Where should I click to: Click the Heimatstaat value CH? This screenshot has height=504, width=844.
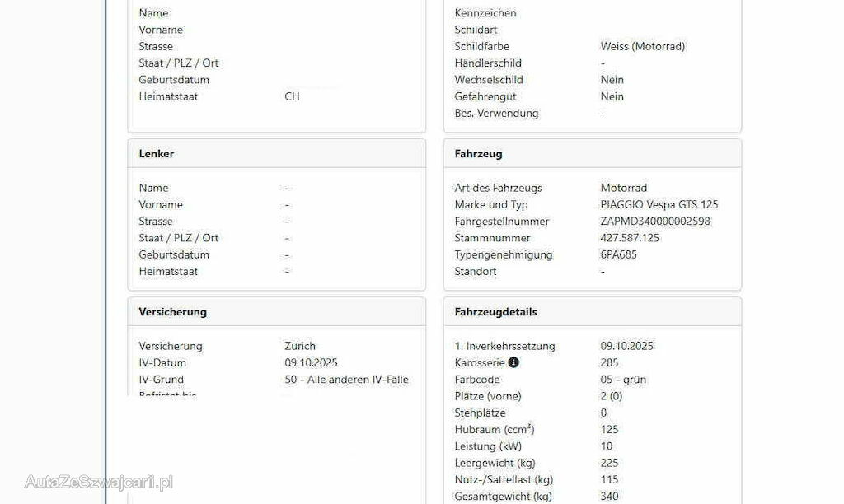tap(292, 96)
